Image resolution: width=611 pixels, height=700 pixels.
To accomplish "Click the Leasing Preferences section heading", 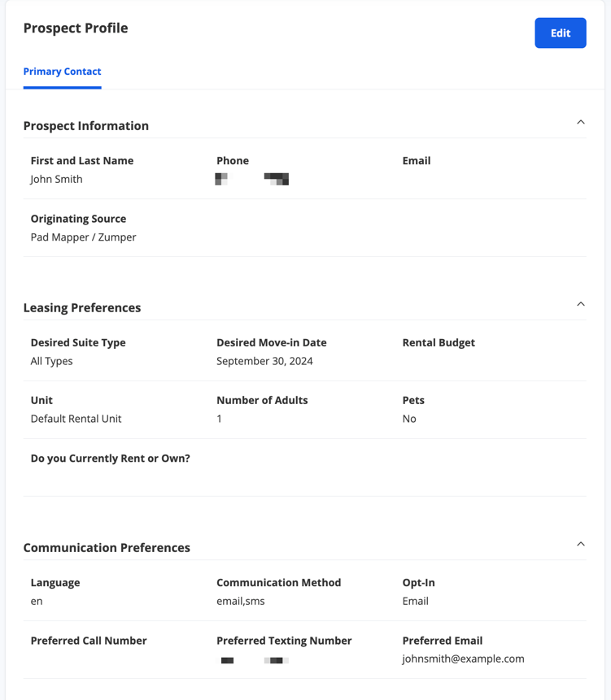I will point(81,307).
